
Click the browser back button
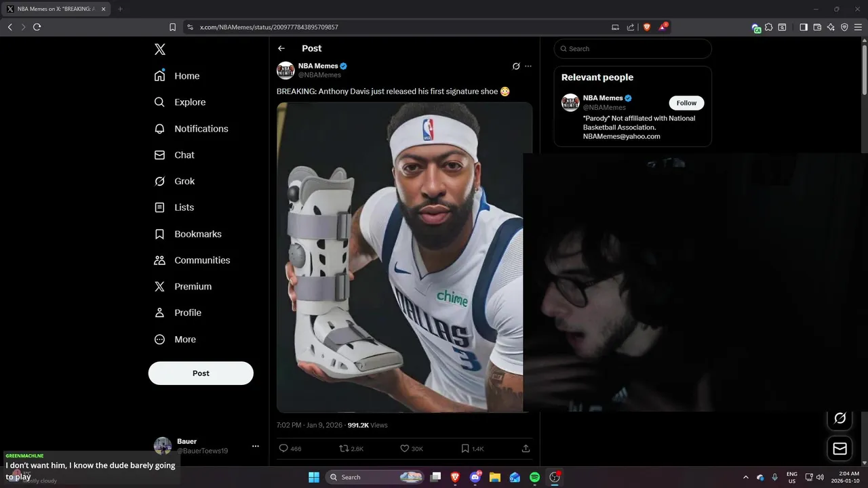(x=10, y=27)
